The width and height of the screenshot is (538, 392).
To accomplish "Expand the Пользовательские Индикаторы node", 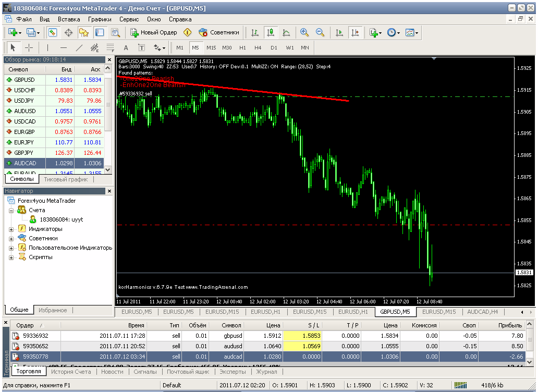I will (11, 248).
